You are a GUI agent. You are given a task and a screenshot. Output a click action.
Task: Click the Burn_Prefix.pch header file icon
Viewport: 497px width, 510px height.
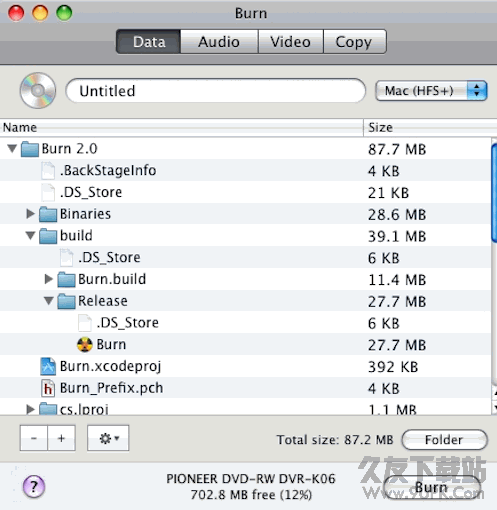tap(48, 388)
